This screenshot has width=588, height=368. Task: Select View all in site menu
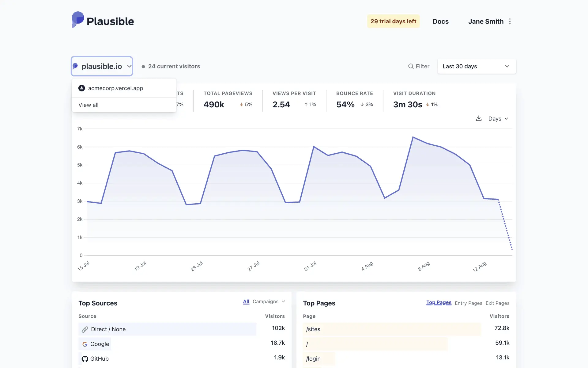coord(89,105)
